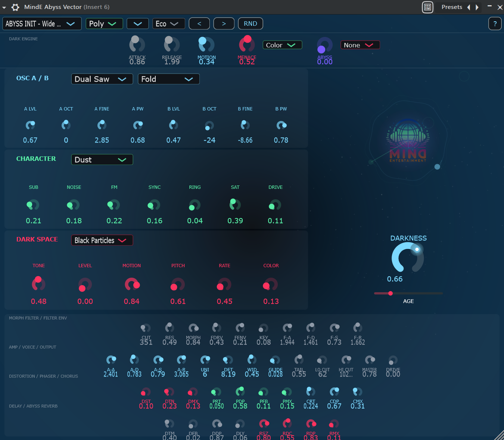Click the large DARKNESS knob
This screenshot has height=440, width=504.
click(x=408, y=258)
